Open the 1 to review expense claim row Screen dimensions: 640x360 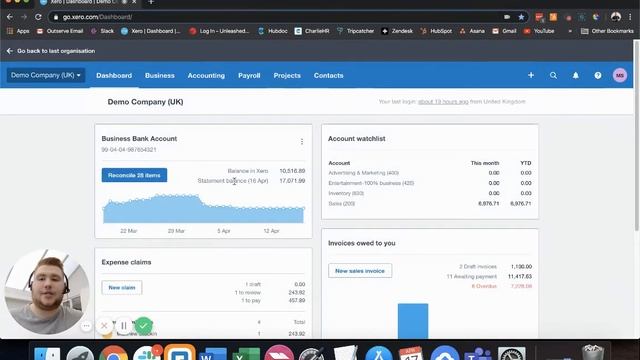click(x=247, y=292)
